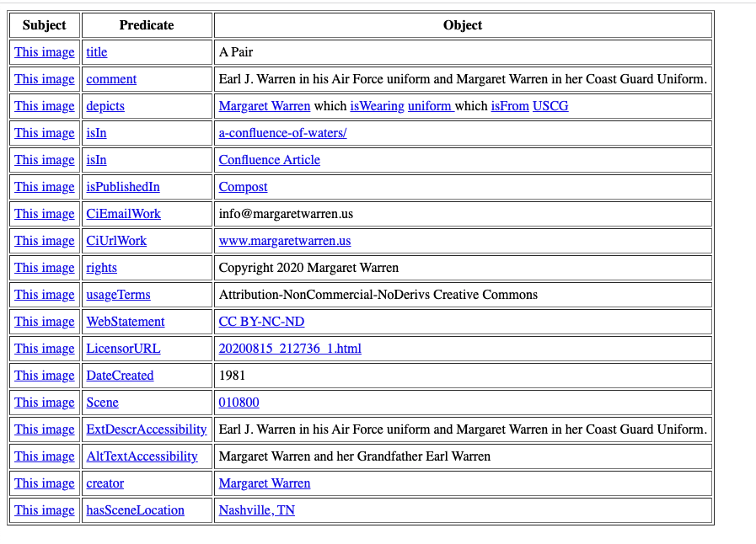Click the 'Confluence Article' link
This screenshot has width=756, height=544.
(x=270, y=160)
